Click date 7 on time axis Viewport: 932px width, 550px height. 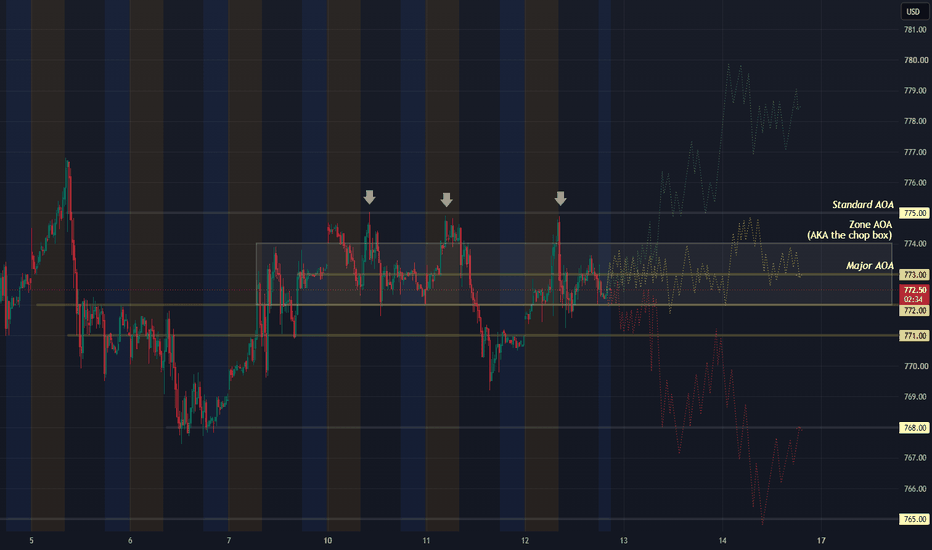point(229,540)
